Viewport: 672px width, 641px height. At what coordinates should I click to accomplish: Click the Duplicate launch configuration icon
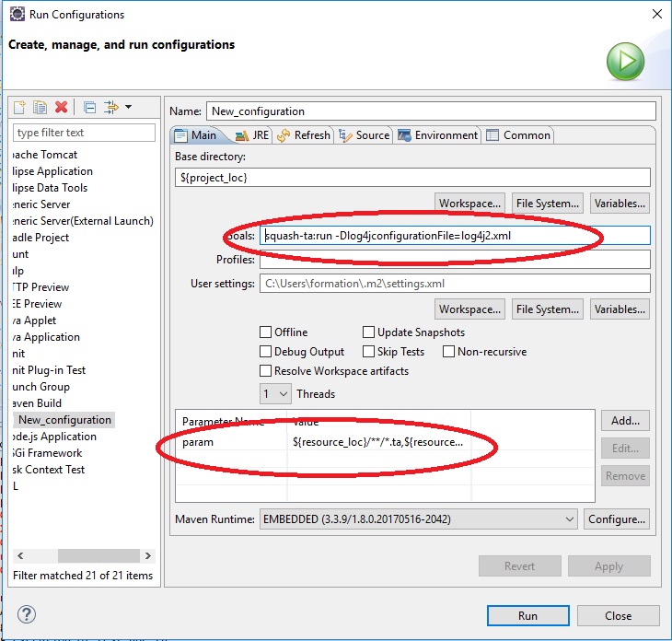click(x=41, y=107)
